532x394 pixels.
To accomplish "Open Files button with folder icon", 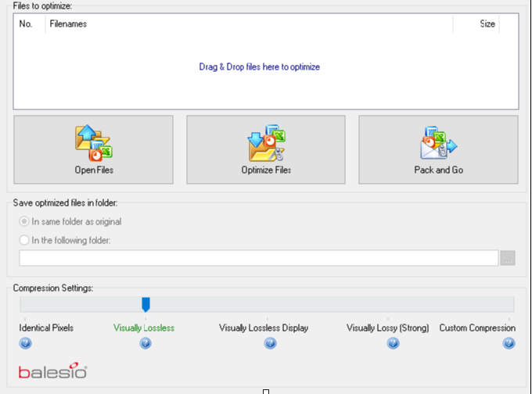I will pyautogui.click(x=93, y=150).
